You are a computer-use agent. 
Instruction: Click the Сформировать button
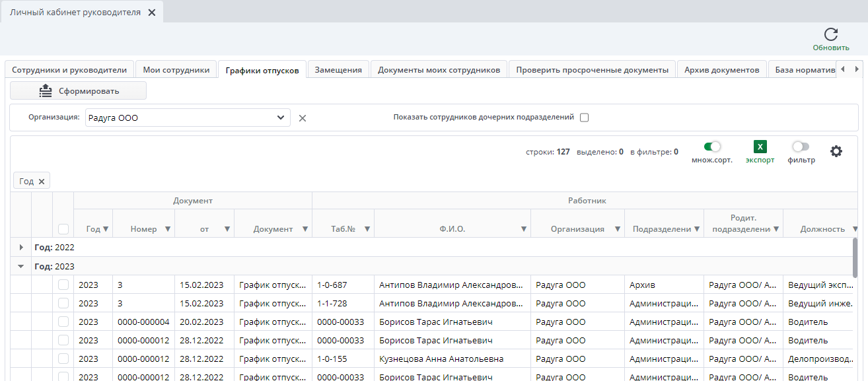pyautogui.click(x=78, y=90)
